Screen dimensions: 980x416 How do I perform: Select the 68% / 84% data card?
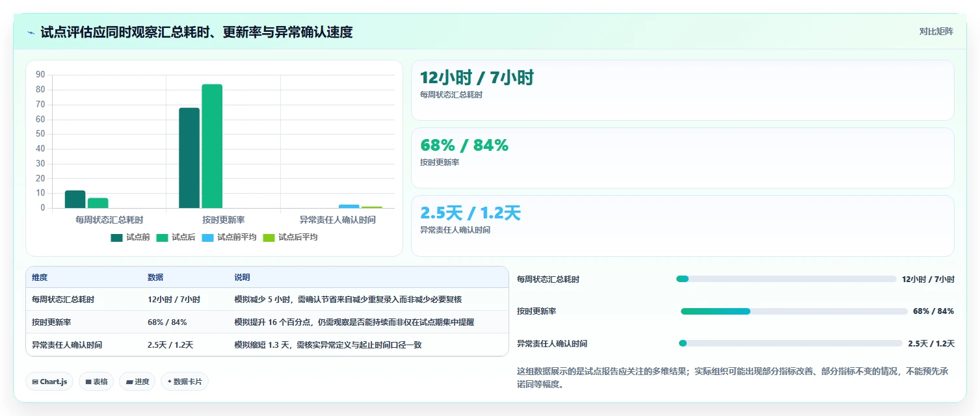[682, 158]
